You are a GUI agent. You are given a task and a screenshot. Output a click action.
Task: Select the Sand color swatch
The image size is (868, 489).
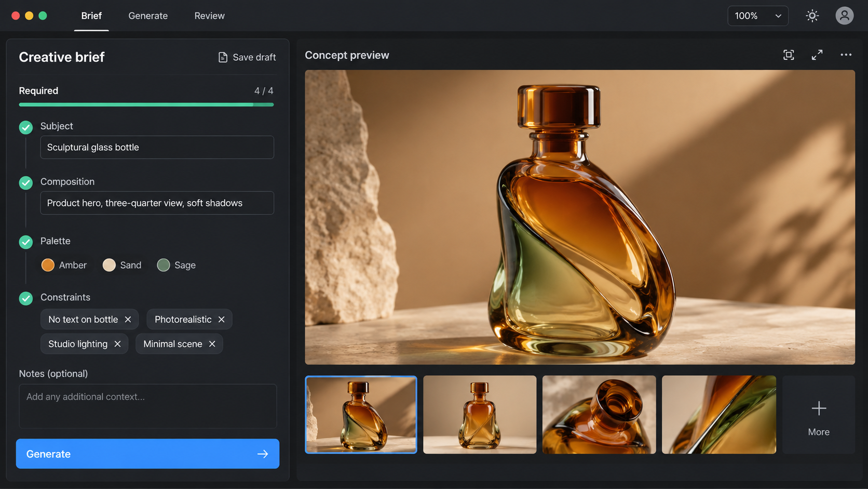(109, 265)
